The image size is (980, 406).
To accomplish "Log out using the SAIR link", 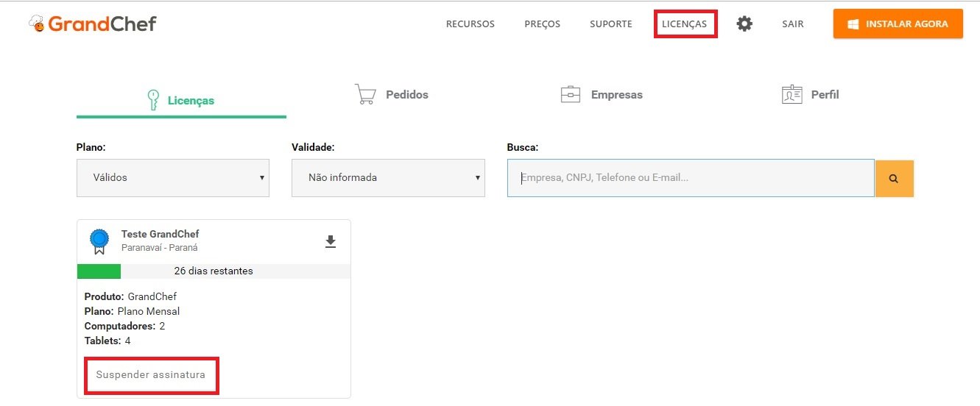I will tap(792, 24).
